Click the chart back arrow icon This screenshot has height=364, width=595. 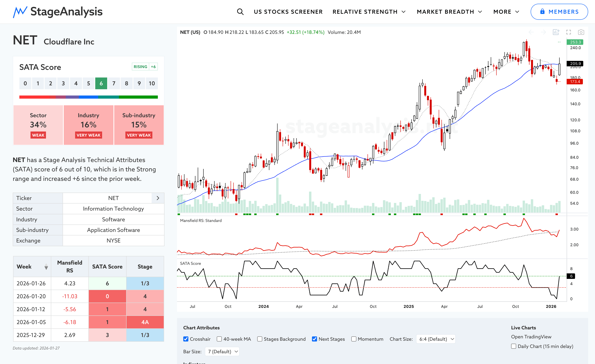[531, 32]
